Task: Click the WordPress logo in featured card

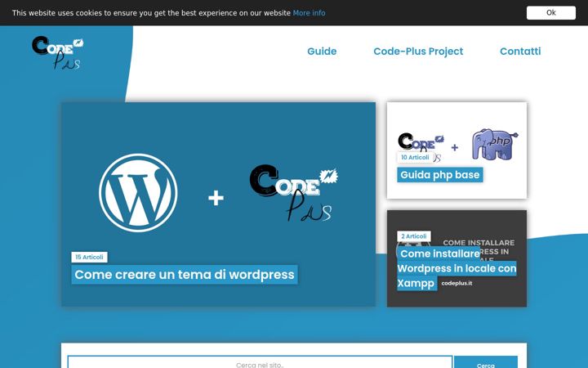Action: 138,193
